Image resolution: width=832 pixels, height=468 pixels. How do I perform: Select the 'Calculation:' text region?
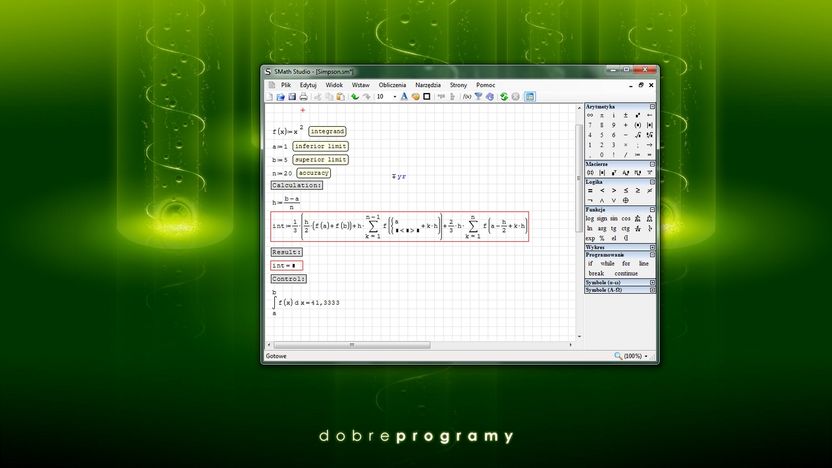click(297, 185)
